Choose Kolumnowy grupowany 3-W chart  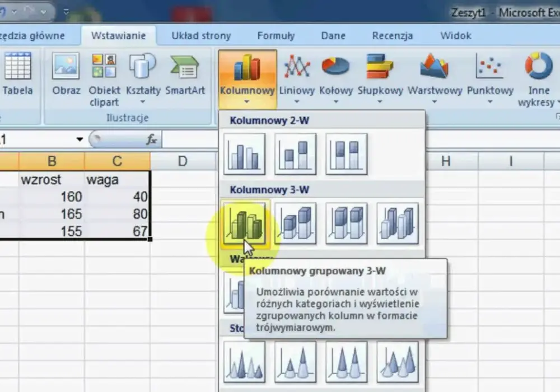pos(244,223)
